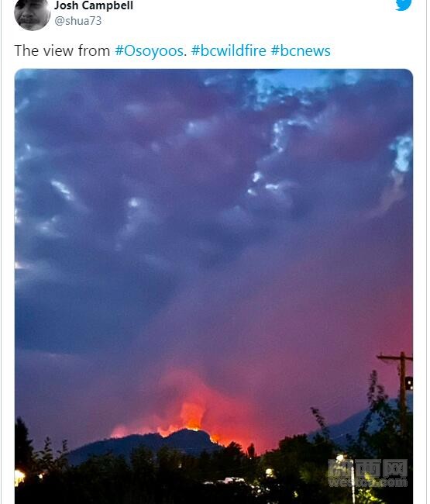This screenshot has width=430, height=504.
Task: Click the glowing streetlamp near the watermark
Action: tap(340, 457)
